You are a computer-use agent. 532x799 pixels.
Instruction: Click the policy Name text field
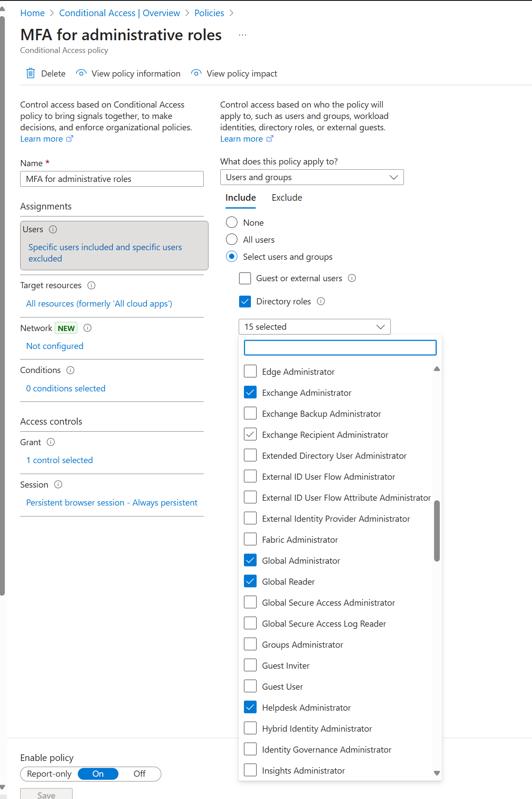click(x=112, y=179)
